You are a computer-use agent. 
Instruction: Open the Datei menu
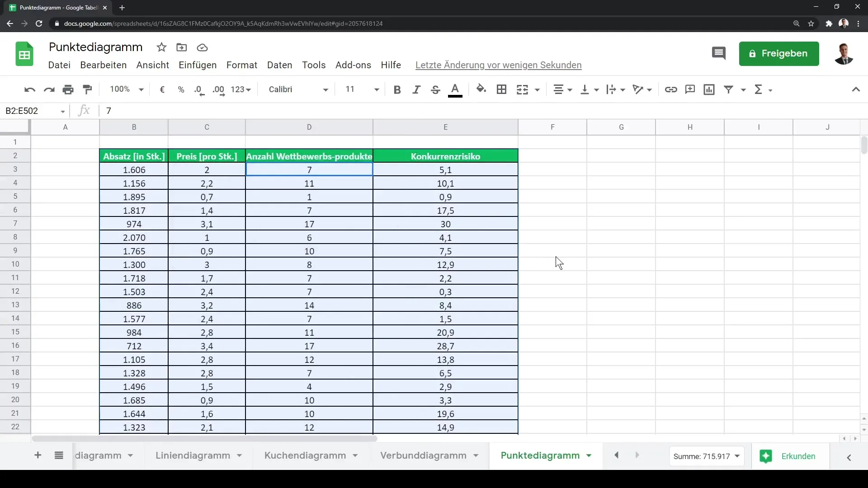coord(59,65)
